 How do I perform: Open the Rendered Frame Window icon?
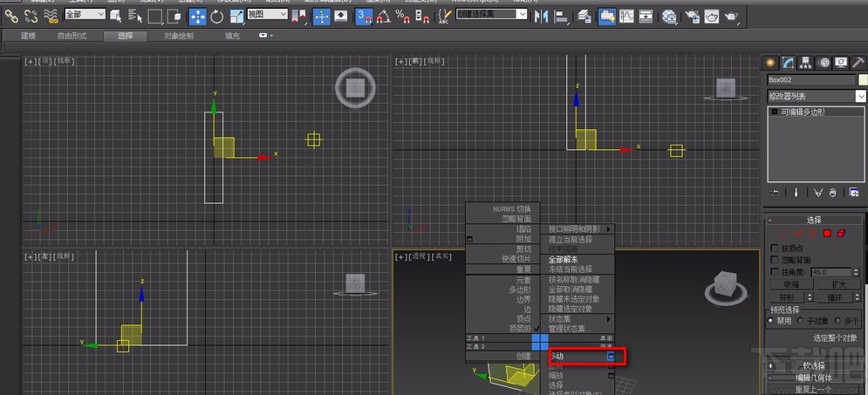pyautogui.click(x=711, y=17)
